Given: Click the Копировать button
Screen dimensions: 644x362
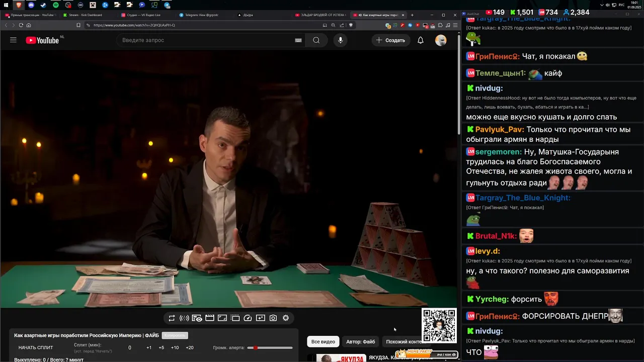Looking at the screenshot, I should click(175, 335).
